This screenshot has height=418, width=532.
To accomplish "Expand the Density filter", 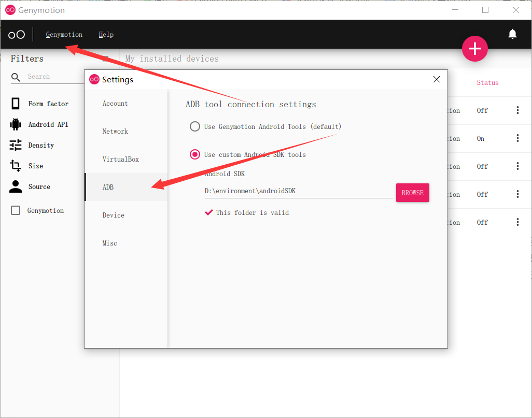I will coord(41,145).
